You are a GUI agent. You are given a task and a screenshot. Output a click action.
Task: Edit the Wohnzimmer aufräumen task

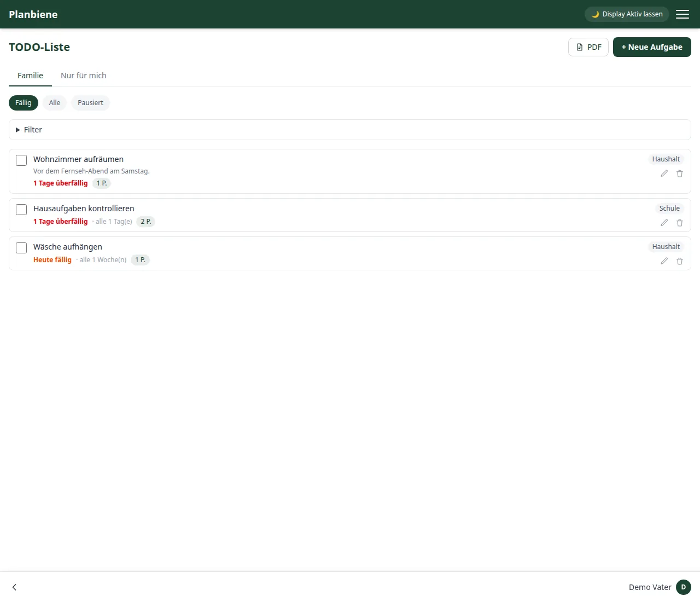pos(664,173)
